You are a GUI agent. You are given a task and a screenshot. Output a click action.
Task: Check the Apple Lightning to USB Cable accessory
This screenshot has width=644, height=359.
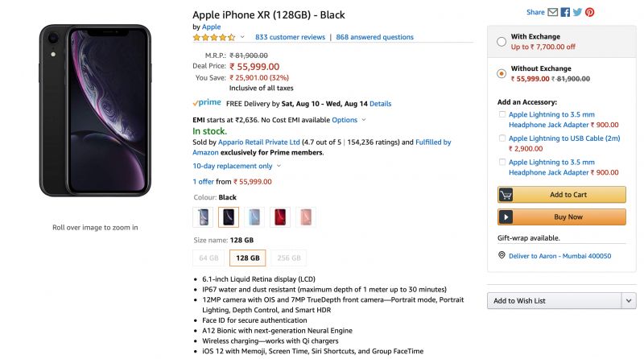click(502, 138)
